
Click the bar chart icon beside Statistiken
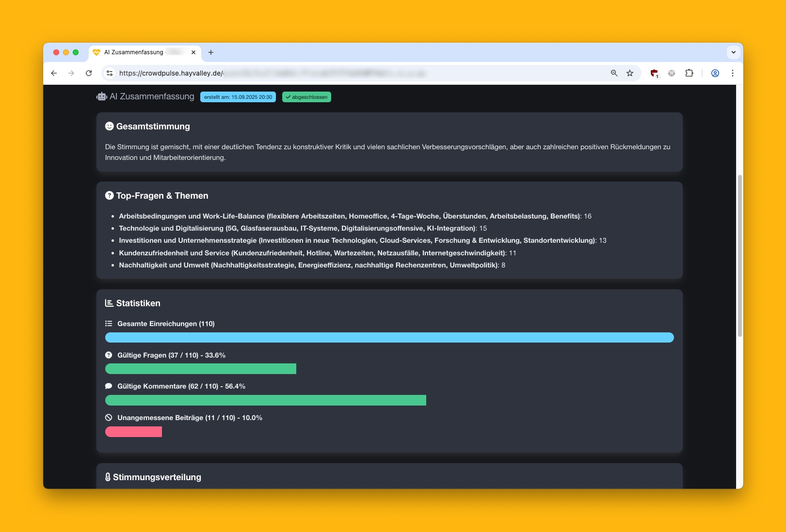(110, 303)
